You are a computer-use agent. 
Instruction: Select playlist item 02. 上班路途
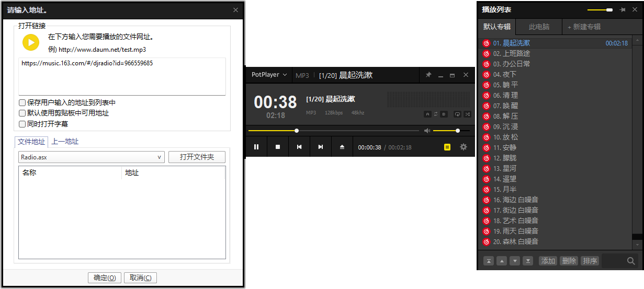(x=555, y=53)
